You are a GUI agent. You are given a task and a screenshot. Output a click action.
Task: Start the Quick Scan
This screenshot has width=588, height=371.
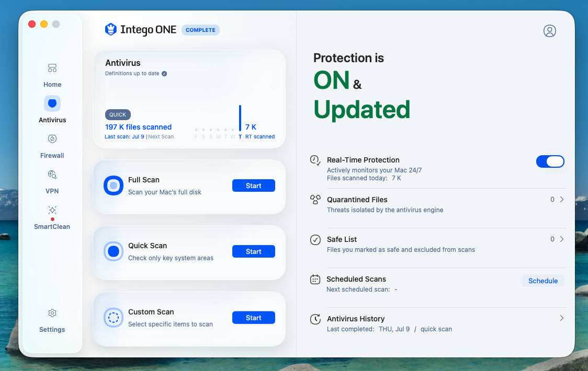pyautogui.click(x=254, y=251)
